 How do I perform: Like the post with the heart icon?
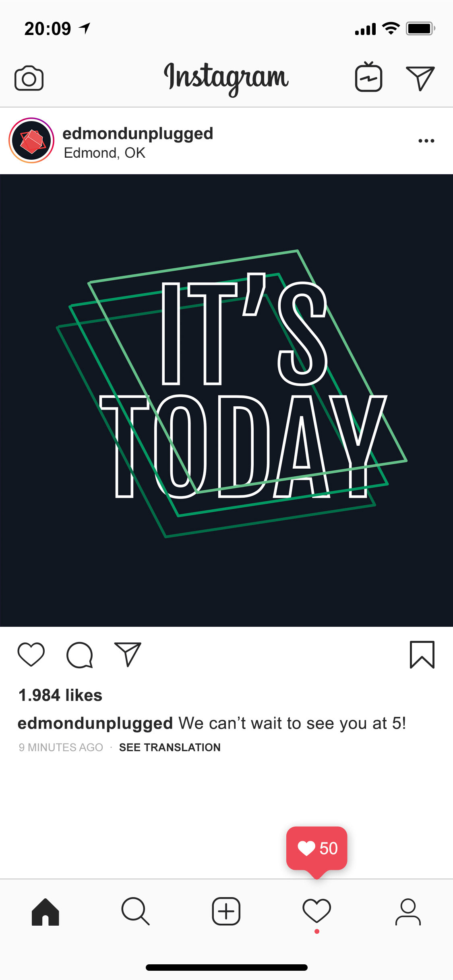[31, 655]
